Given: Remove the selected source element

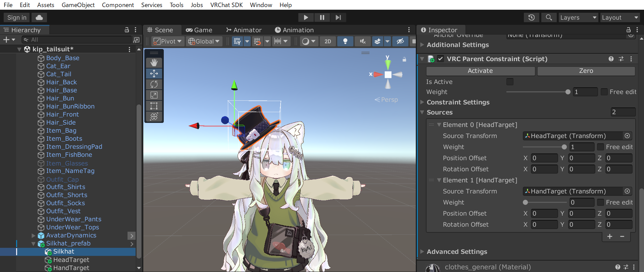Looking at the screenshot, I should pyautogui.click(x=622, y=236).
